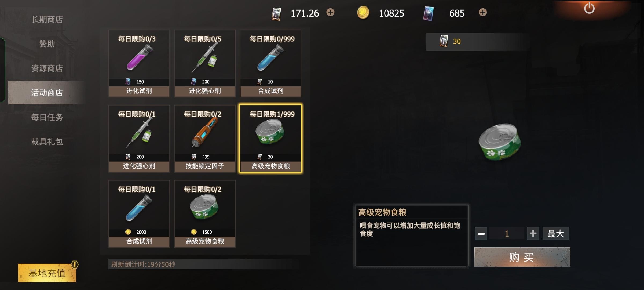Tap the power icon at top right
The width and height of the screenshot is (644, 290).
coord(589,8)
